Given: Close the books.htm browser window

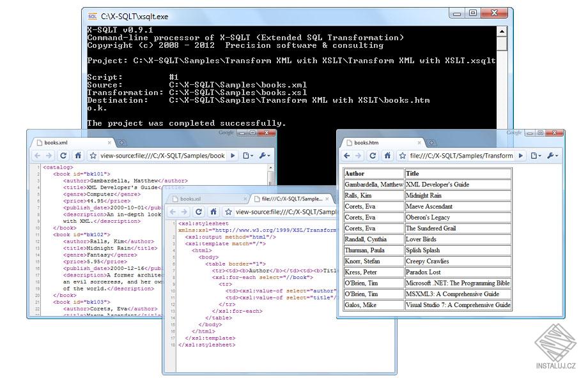Looking at the screenshot, I should pos(554,133).
